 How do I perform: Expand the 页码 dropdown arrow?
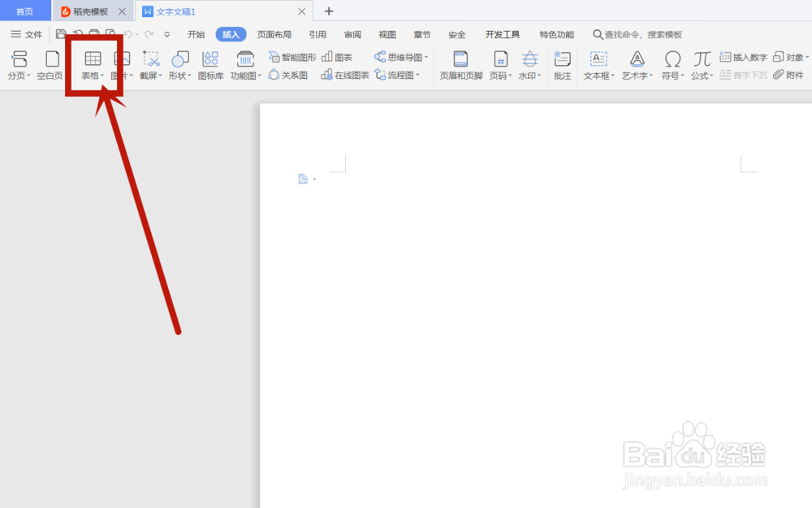[x=510, y=76]
